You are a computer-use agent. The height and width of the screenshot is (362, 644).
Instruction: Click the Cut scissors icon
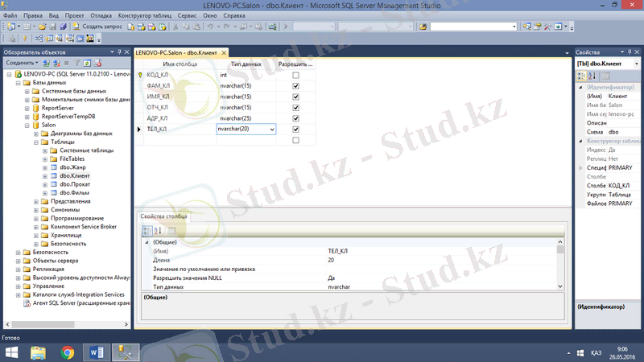point(175,27)
